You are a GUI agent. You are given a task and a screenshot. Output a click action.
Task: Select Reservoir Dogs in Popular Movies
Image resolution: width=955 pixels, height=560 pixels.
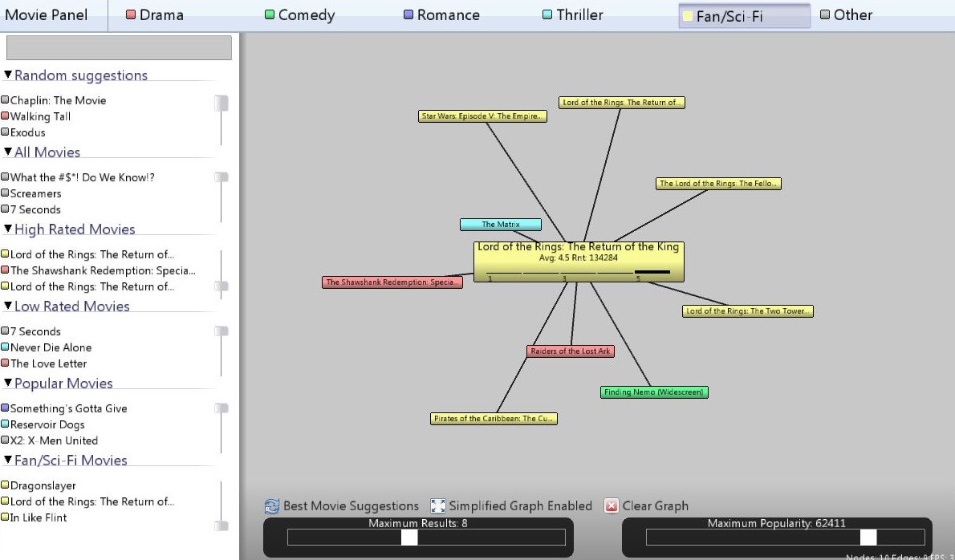43,424
